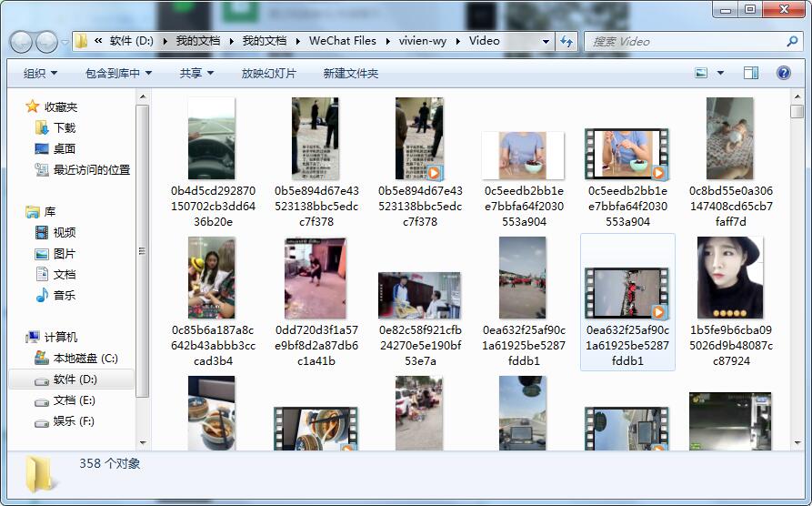Click the folder icon in the address bar

click(81, 41)
